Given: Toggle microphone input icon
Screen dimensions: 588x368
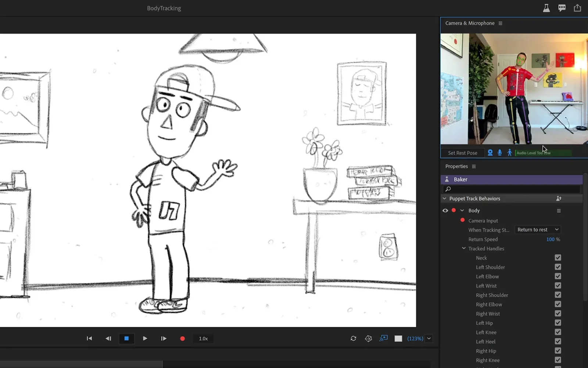Looking at the screenshot, I should point(500,153).
